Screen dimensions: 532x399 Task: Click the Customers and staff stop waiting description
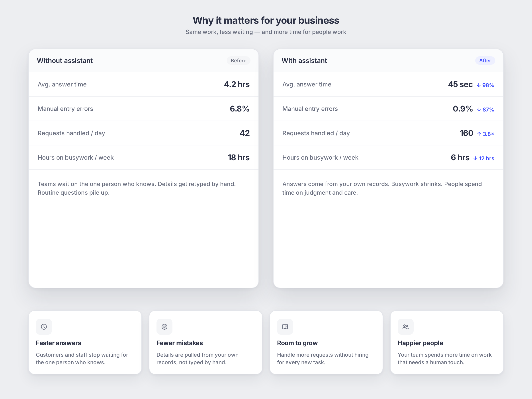82,359
